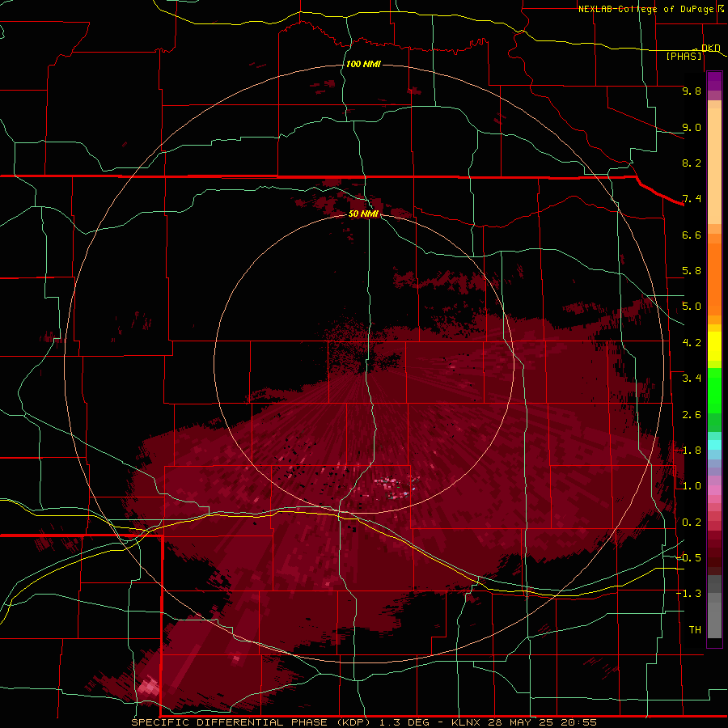Click the TH threshold label on the legend

point(695,630)
